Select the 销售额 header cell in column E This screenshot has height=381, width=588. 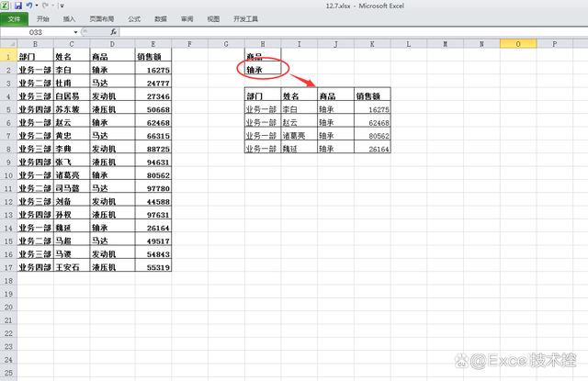click(152, 56)
